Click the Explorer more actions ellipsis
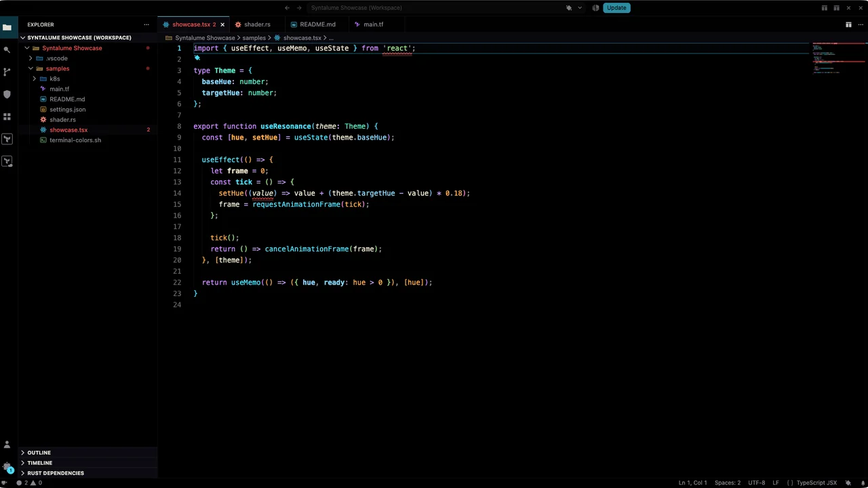This screenshot has height=488, width=868. point(146,24)
